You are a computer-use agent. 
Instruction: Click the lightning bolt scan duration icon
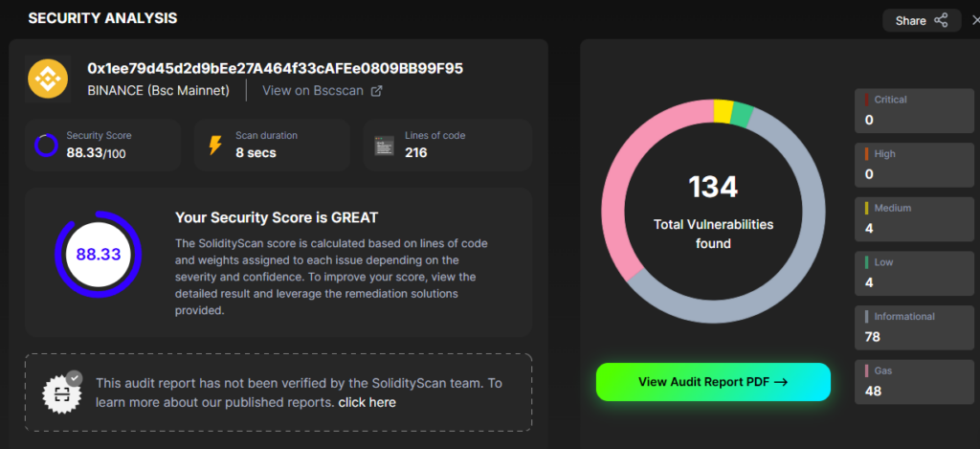tap(214, 146)
